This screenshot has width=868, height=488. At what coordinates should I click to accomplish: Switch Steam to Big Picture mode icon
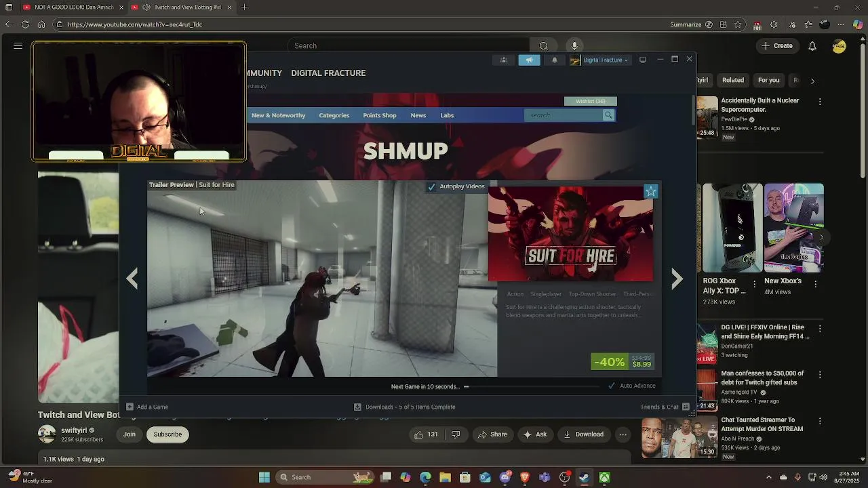(x=643, y=60)
